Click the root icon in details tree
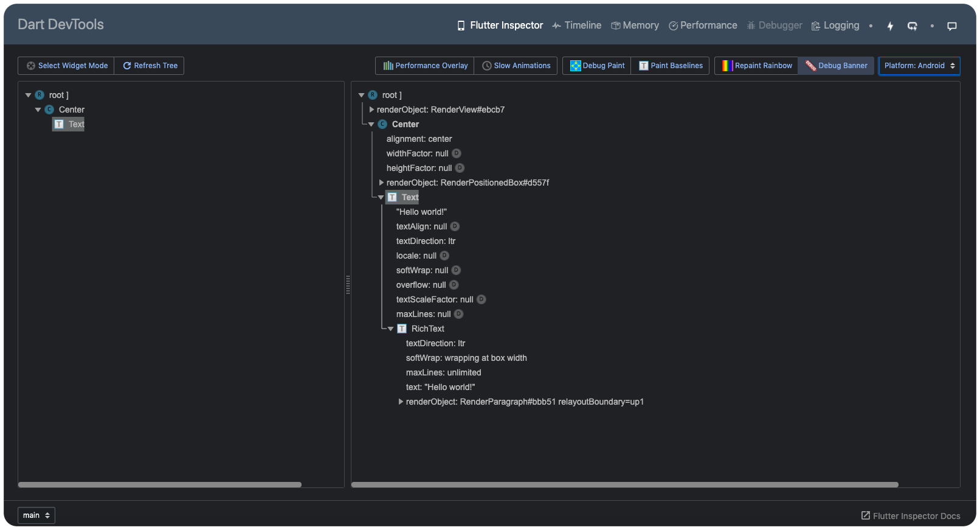The width and height of the screenshot is (980, 530). [373, 95]
